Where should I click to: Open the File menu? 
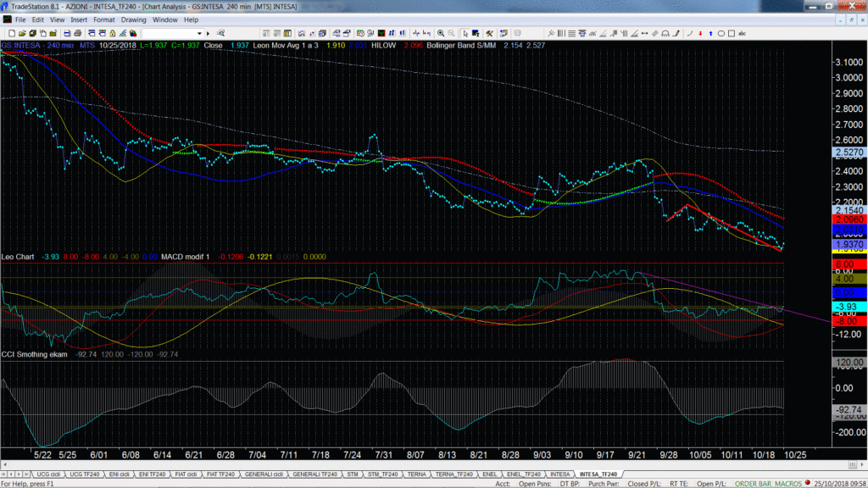point(20,20)
